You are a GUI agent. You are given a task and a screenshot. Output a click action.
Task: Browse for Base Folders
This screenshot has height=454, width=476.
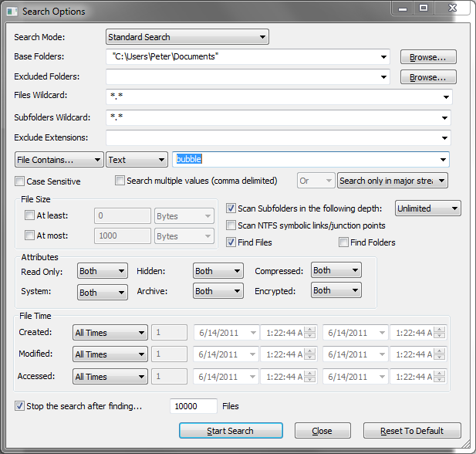pos(428,57)
